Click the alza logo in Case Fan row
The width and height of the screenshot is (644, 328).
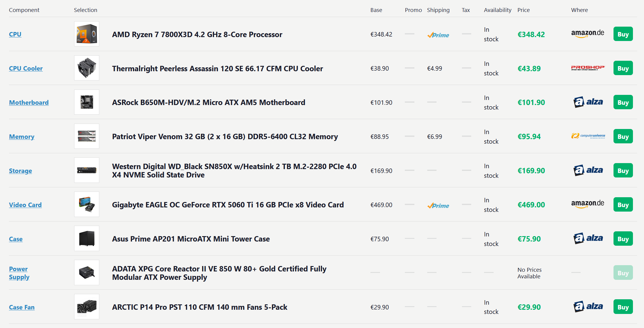(x=588, y=307)
